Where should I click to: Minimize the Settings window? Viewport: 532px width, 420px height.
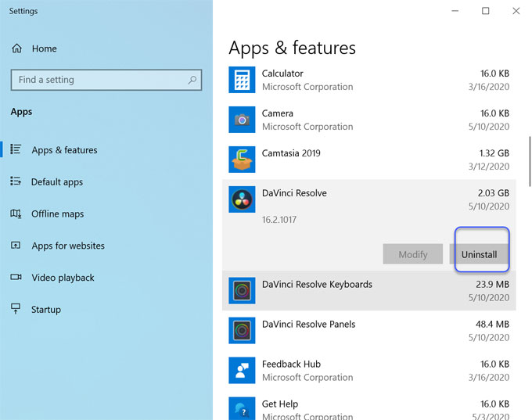click(x=455, y=11)
